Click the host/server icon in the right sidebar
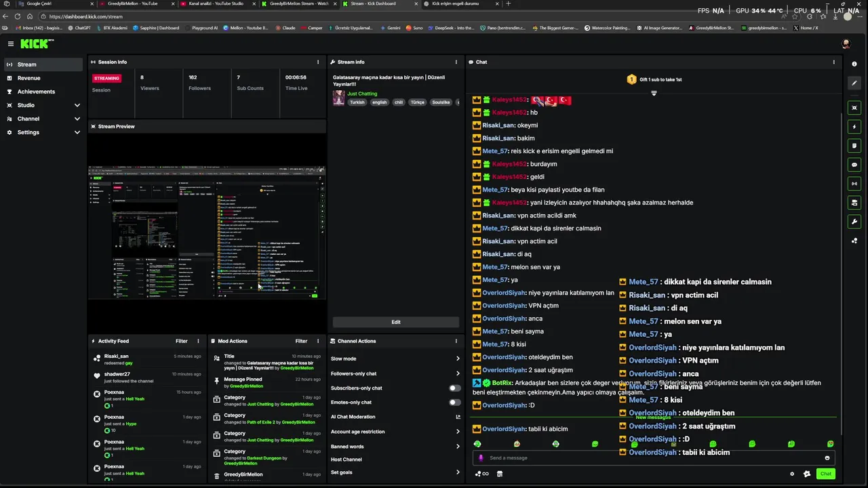868x488 pixels. tap(854, 203)
